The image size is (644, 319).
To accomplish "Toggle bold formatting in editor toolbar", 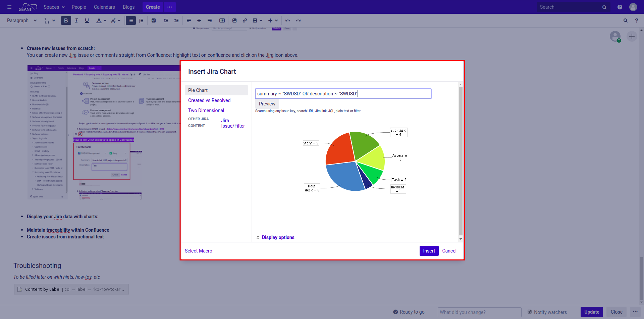I will pyautogui.click(x=66, y=20).
